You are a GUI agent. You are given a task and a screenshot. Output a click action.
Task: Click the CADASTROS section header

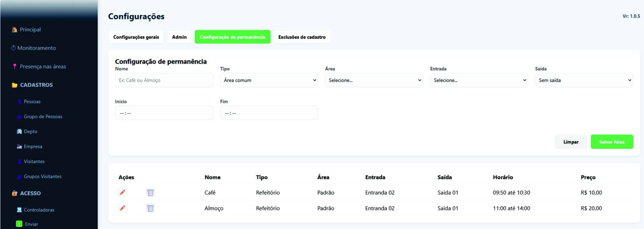pyautogui.click(x=36, y=85)
